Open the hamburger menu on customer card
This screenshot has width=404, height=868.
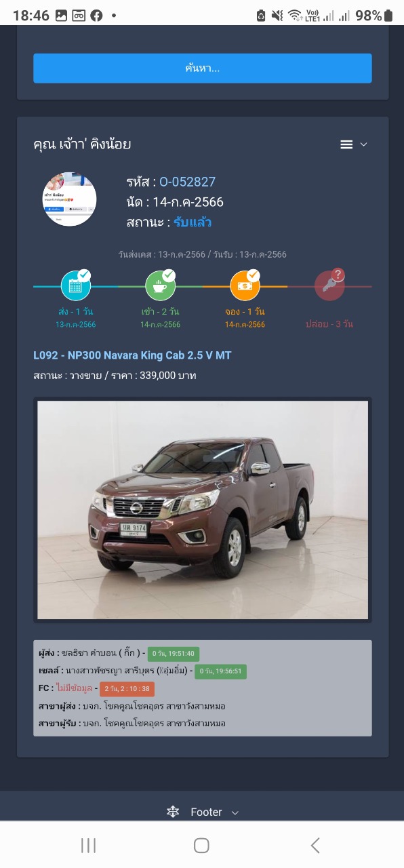pos(346,144)
